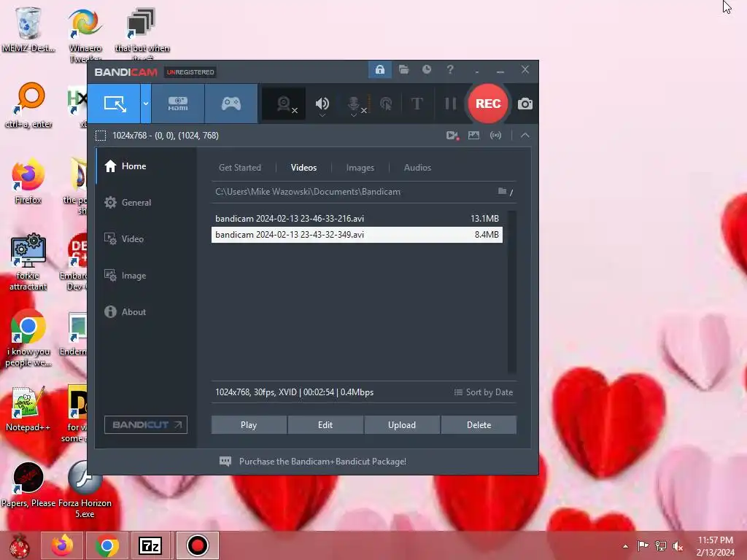Open the scheduled recording clock icon

point(426,69)
